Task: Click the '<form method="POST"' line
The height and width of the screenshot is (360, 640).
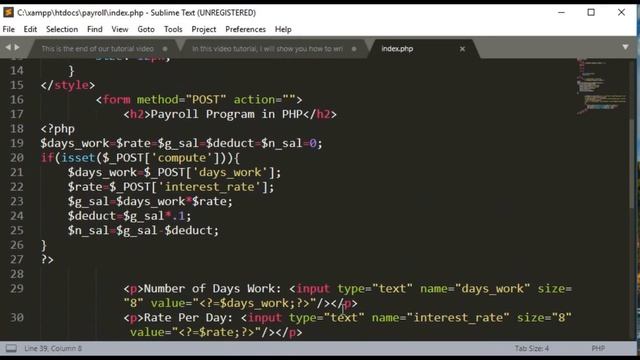Action: (199, 100)
